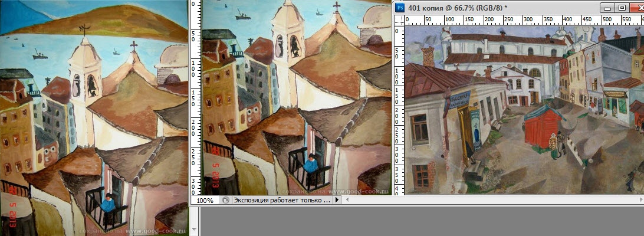This screenshot has height=236, width=644.
Task: Maximize the 401 копия document window
Action: [x=622, y=8]
